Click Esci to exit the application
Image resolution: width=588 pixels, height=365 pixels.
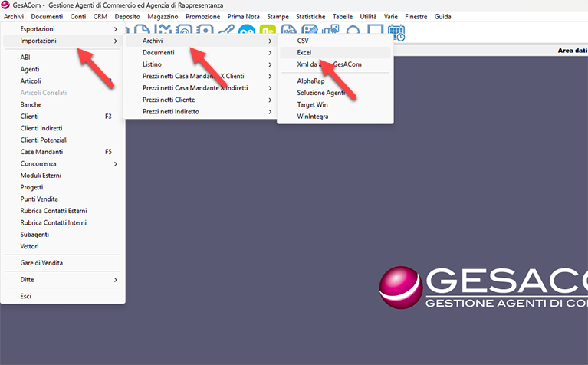[26, 296]
